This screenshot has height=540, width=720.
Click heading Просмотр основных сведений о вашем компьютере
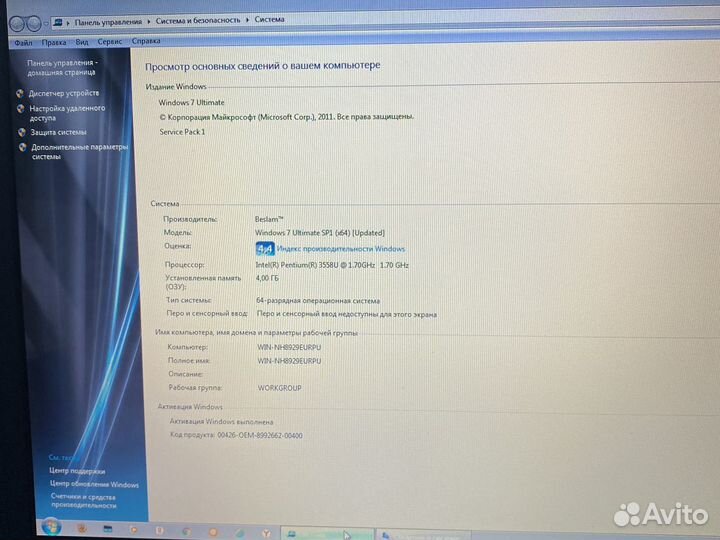(x=263, y=66)
